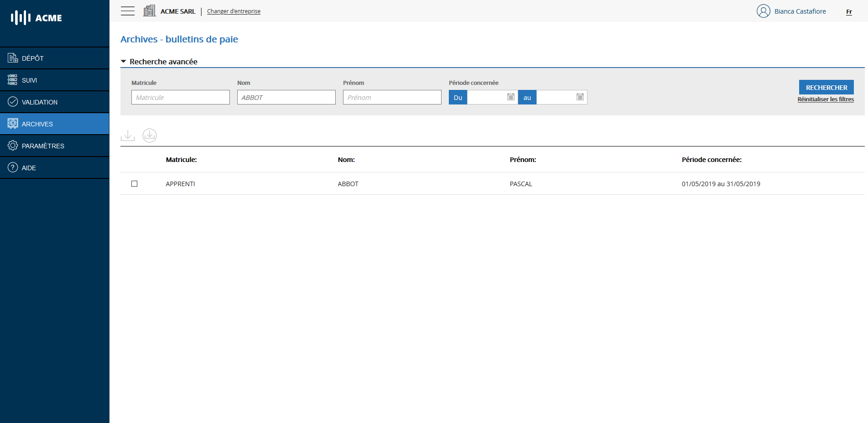Switch to the Archives menu entry
The image size is (868, 423).
point(37,124)
